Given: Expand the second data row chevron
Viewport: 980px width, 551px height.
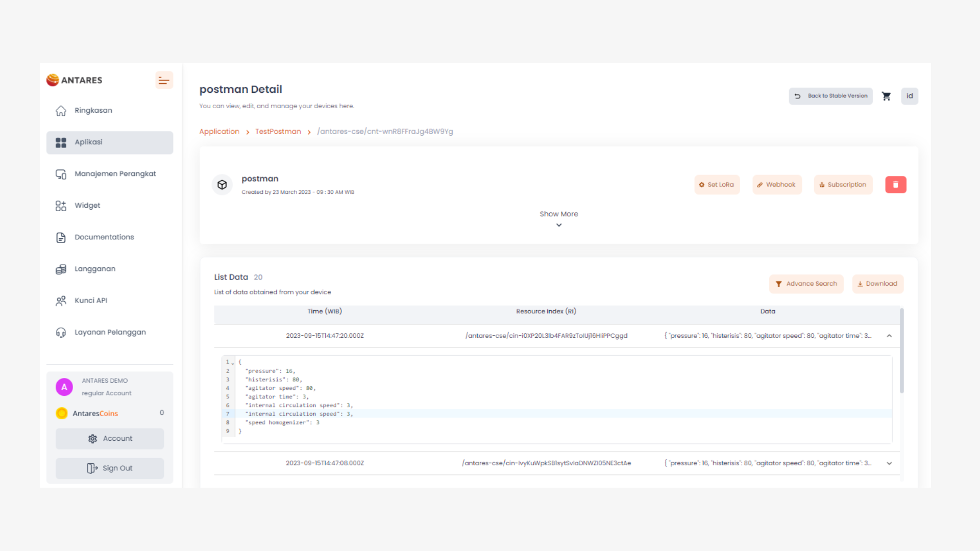Looking at the screenshot, I should point(889,463).
